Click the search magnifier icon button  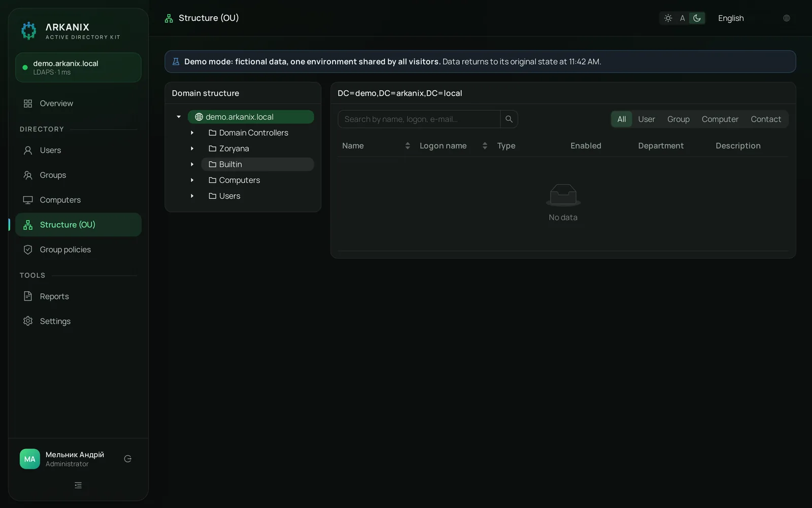tap(509, 119)
